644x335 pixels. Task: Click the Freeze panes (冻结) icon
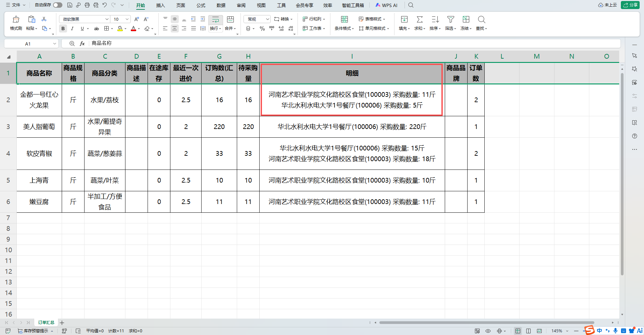coord(466,19)
